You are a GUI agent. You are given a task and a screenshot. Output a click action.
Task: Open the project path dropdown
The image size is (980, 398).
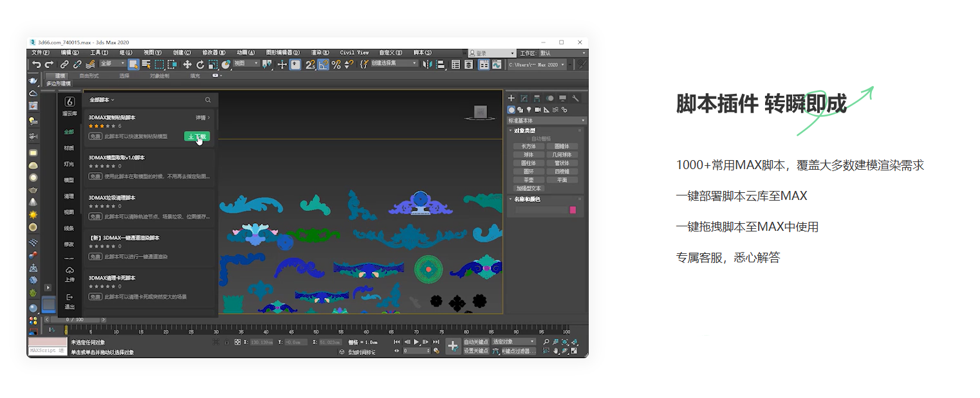click(x=537, y=64)
